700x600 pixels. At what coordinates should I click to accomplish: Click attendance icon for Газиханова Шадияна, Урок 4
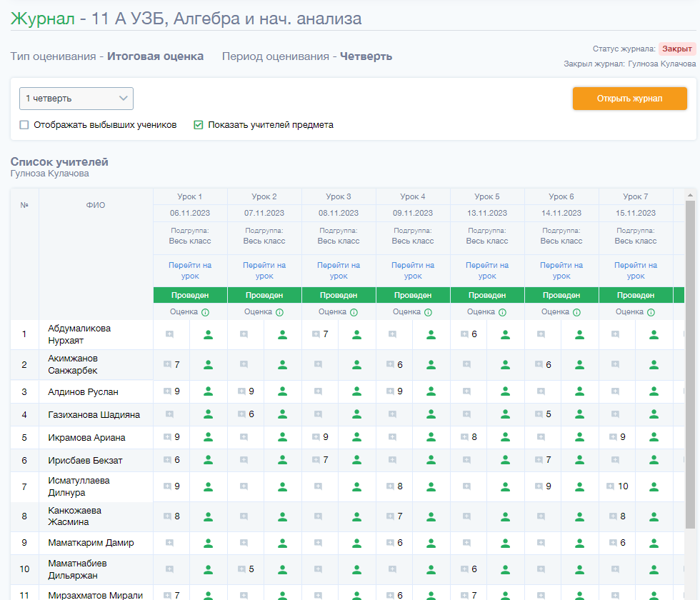point(431,414)
